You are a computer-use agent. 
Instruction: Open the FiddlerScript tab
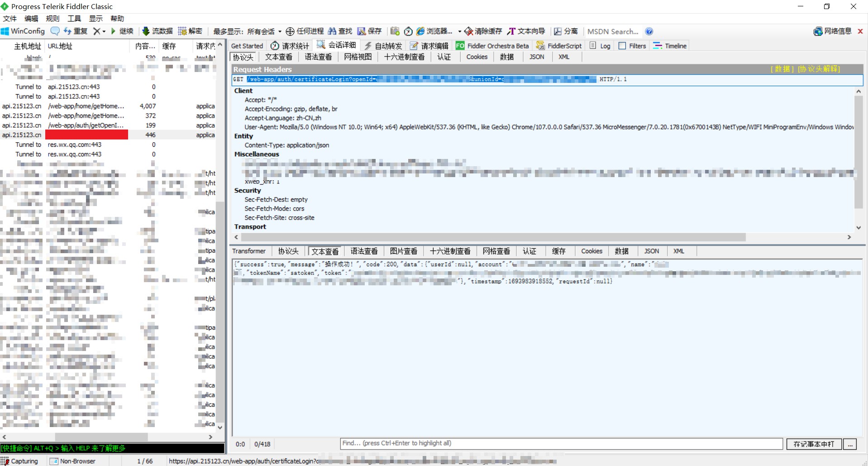(x=559, y=46)
